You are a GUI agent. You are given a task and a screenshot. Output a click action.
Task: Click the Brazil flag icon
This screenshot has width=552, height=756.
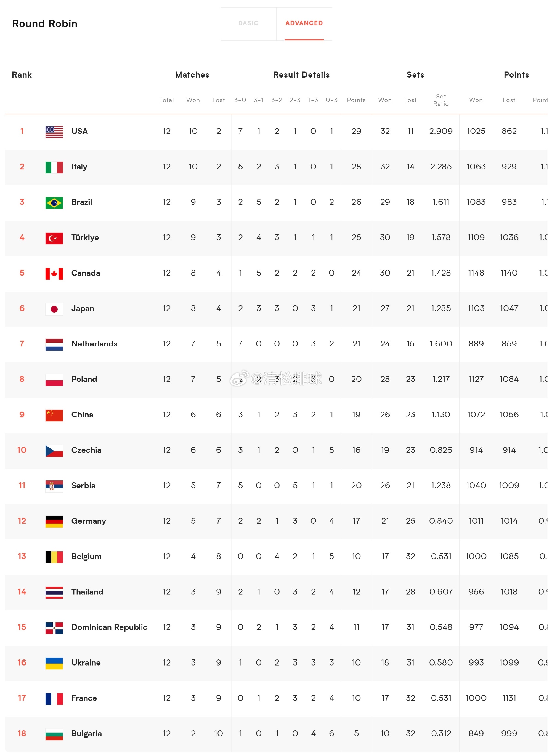(54, 203)
